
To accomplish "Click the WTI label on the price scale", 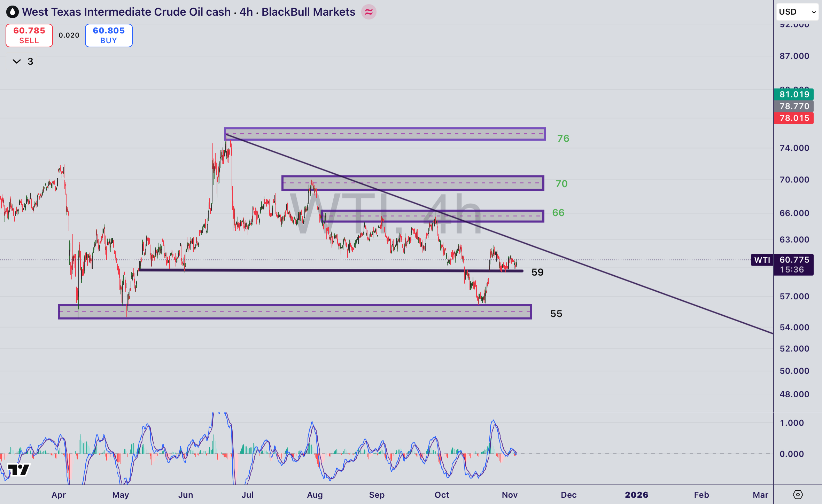I will coord(762,260).
